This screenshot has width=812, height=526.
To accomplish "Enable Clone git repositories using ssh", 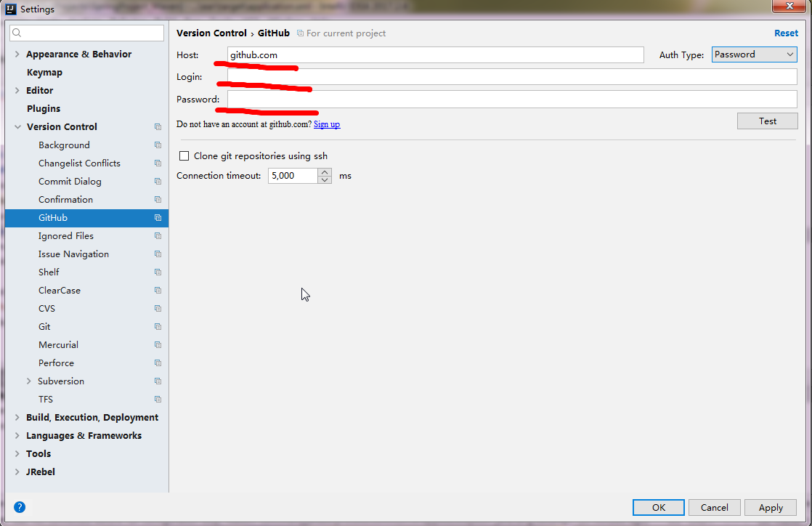I will tap(184, 156).
